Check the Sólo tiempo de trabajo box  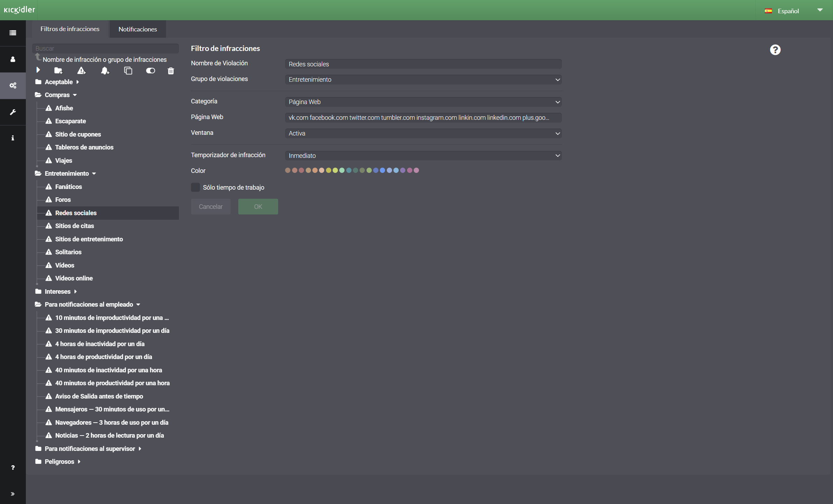point(195,188)
